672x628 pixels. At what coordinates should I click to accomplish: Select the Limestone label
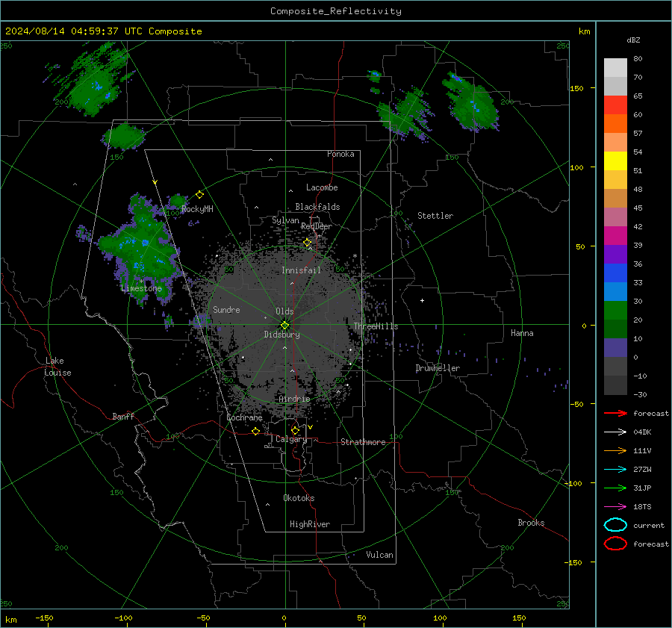click(141, 288)
